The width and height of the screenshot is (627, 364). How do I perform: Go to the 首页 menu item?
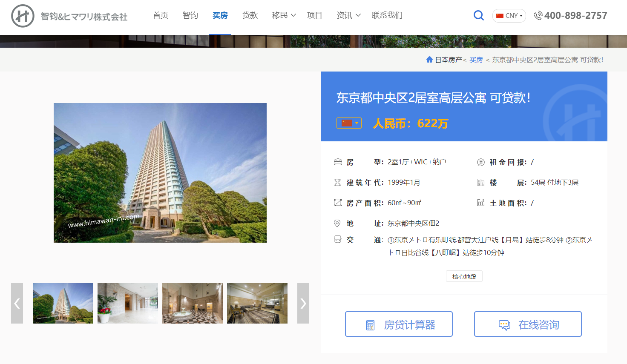tap(161, 15)
